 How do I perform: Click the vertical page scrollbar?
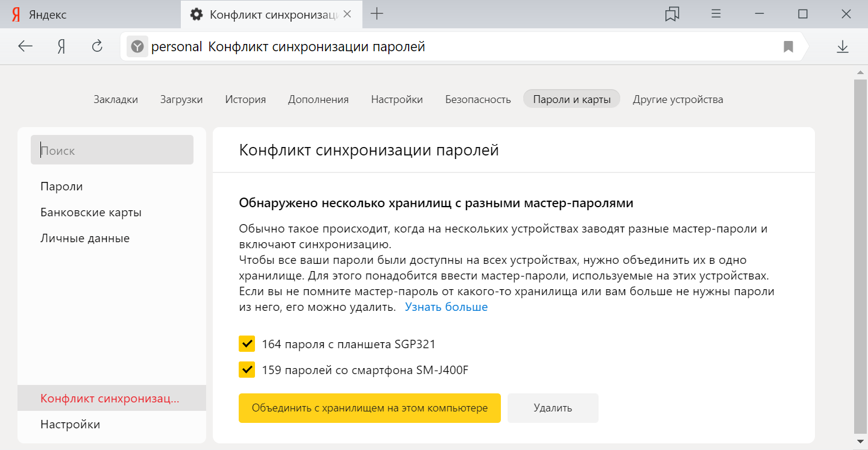pyautogui.click(x=860, y=256)
